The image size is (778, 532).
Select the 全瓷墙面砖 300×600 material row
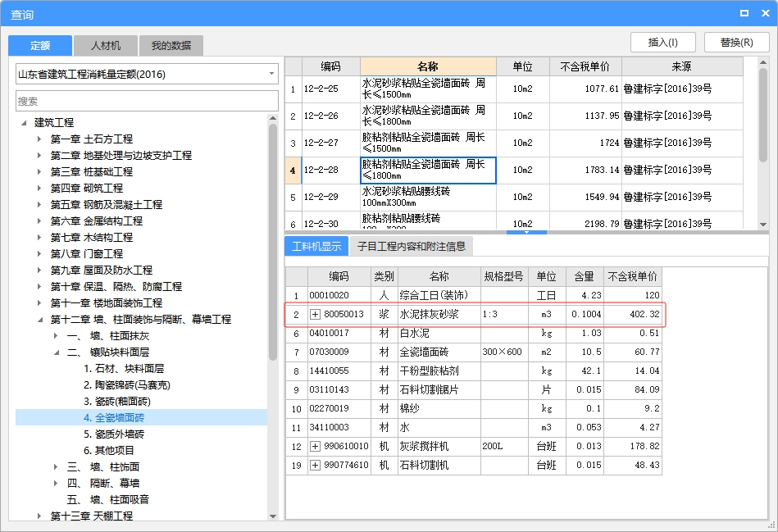473,352
